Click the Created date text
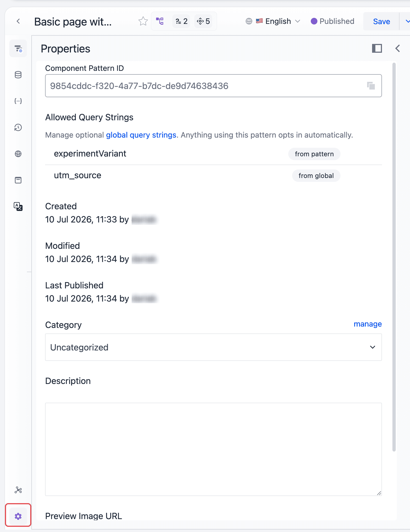The height and width of the screenshot is (532, 410). tap(87, 219)
